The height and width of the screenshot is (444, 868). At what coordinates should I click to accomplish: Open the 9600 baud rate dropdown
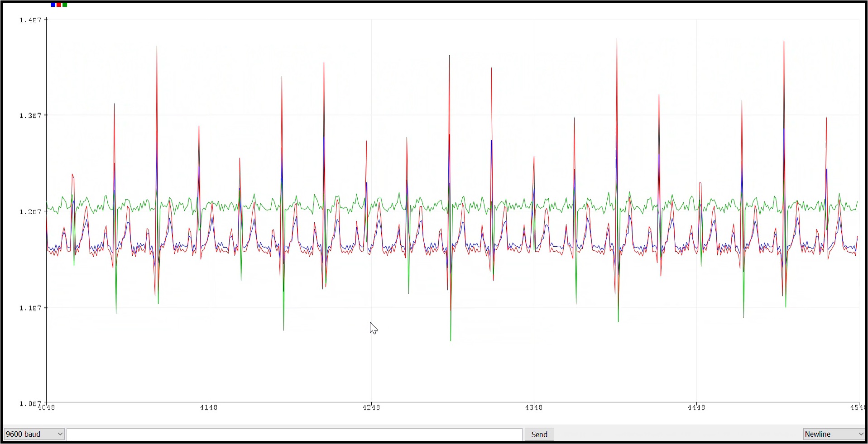point(34,434)
